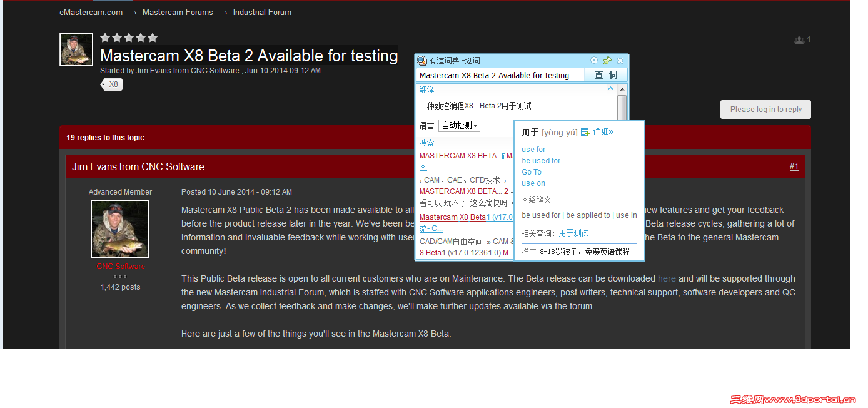Click the topic starter avatar thumbnail
This screenshot has width=868, height=408.
tap(76, 49)
